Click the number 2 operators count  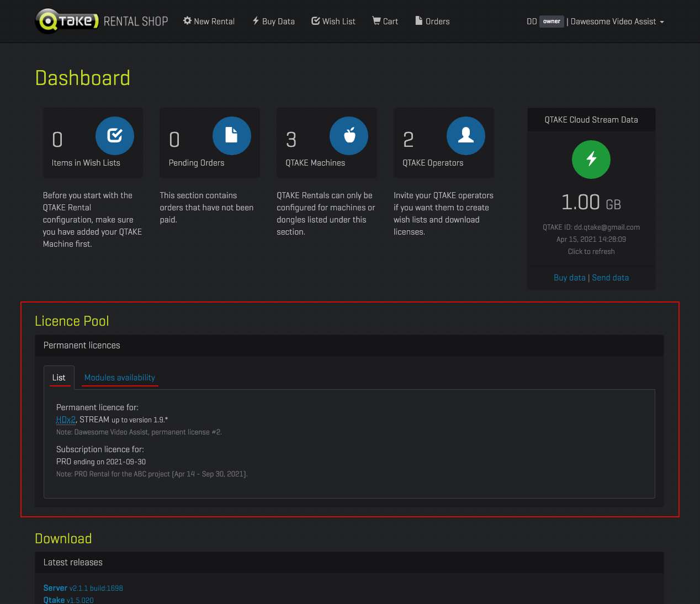409,140
